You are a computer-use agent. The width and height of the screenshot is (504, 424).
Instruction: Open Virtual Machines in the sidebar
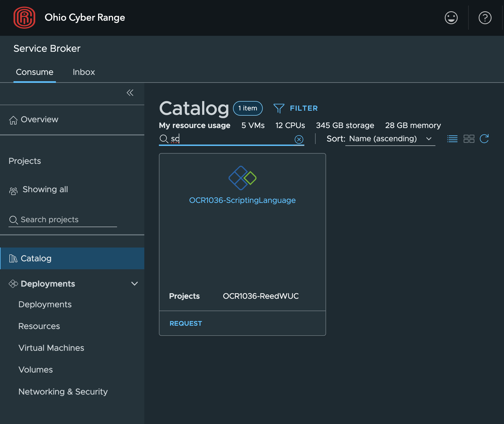pos(51,348)
